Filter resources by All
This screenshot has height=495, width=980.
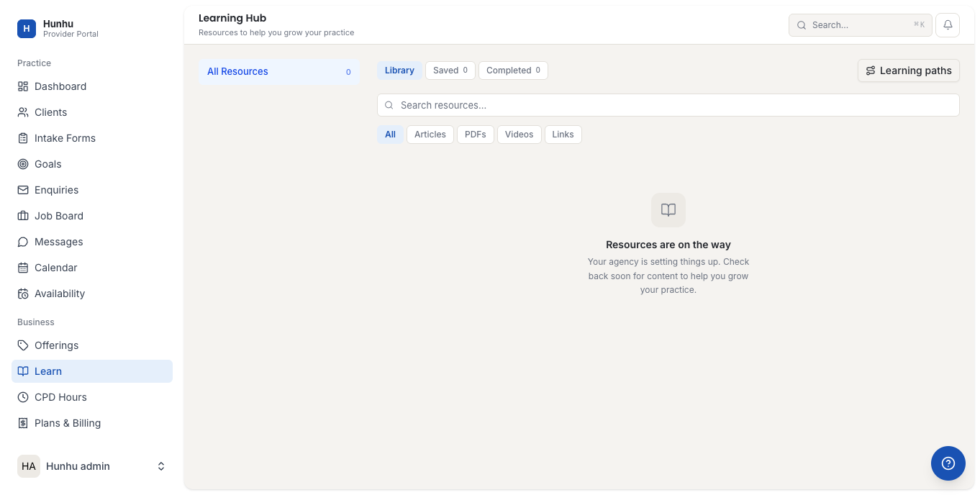pos(390,135)
